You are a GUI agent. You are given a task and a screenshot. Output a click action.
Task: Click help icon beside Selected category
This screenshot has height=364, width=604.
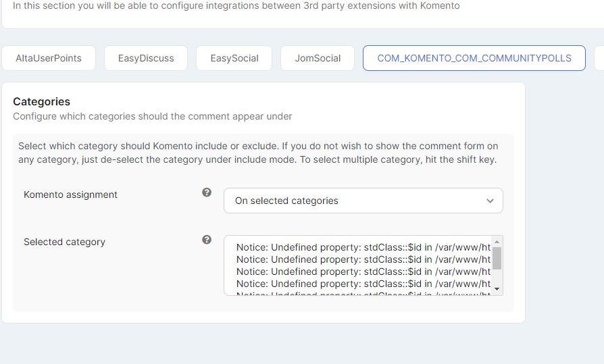pyautogui.click(x=207, y=240)
